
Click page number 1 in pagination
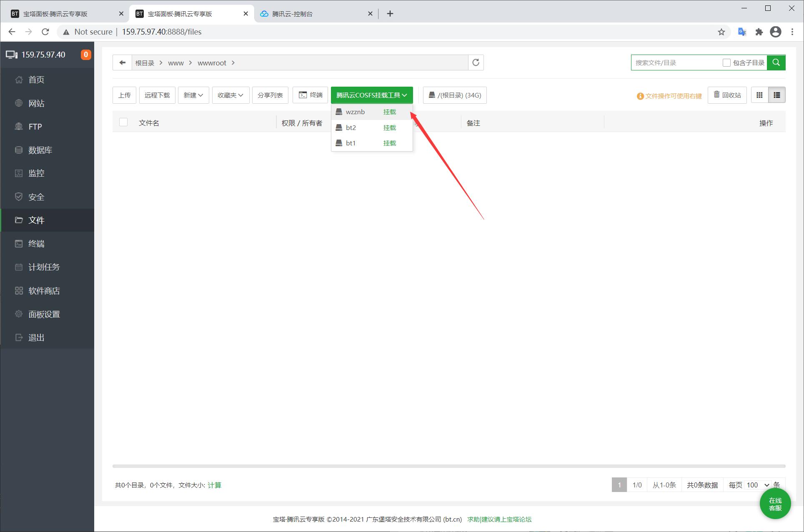pos(619,485)
